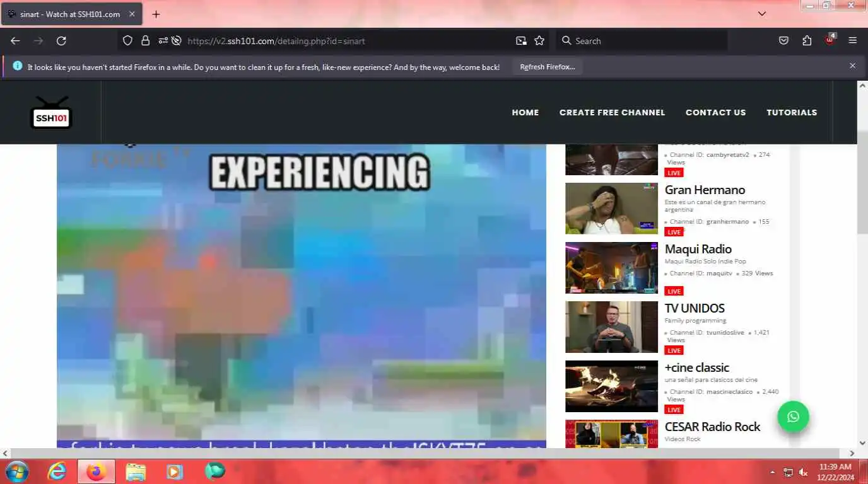Open the Gran Hermano channel thumbnail

click(x=611, y=209)
